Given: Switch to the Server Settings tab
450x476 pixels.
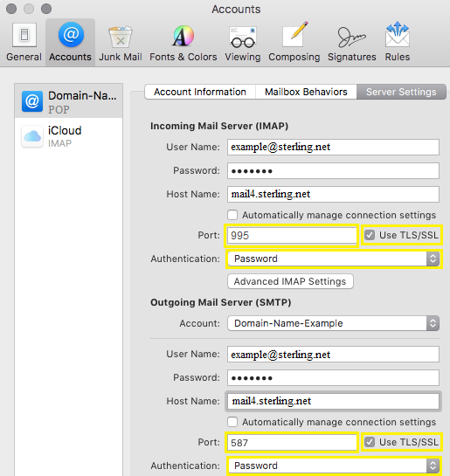Looking at the screenshot, I should 401,92.
